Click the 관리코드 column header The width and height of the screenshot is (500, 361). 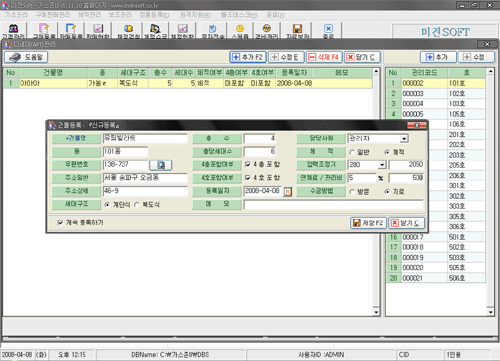[x=424, y=73]
